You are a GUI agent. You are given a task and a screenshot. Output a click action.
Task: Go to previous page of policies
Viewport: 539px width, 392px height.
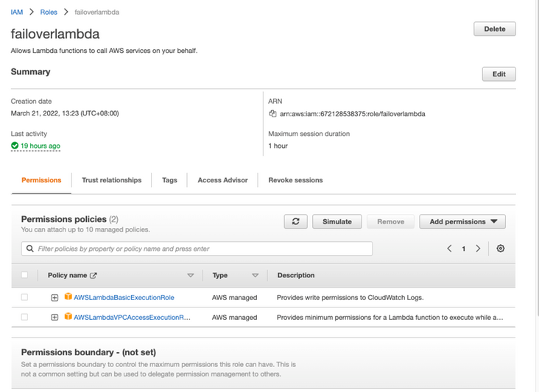[x=449, y=249]
